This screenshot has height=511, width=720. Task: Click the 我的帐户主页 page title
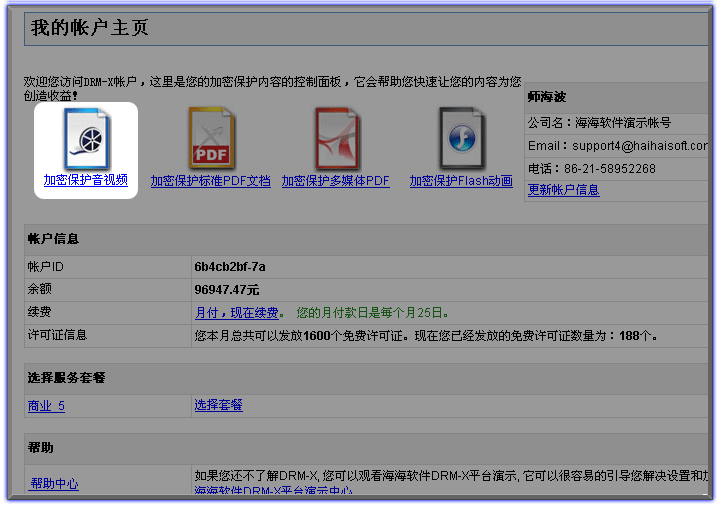(x=90, y=28)
